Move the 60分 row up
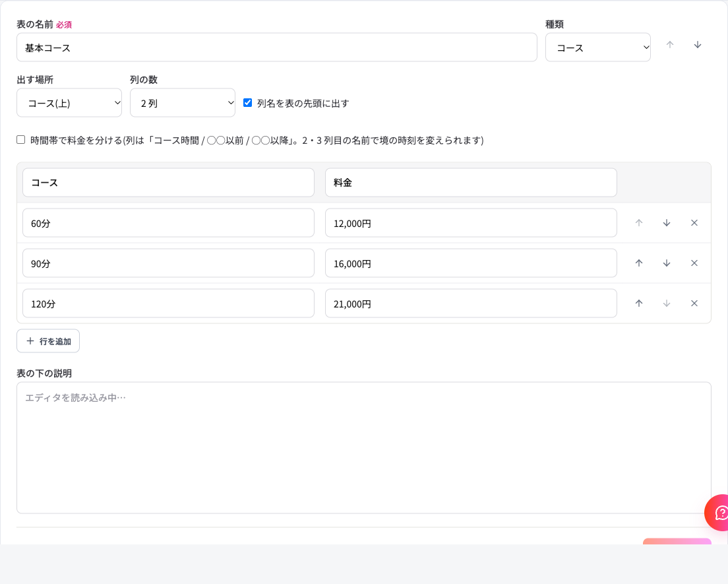 [639, 223]
